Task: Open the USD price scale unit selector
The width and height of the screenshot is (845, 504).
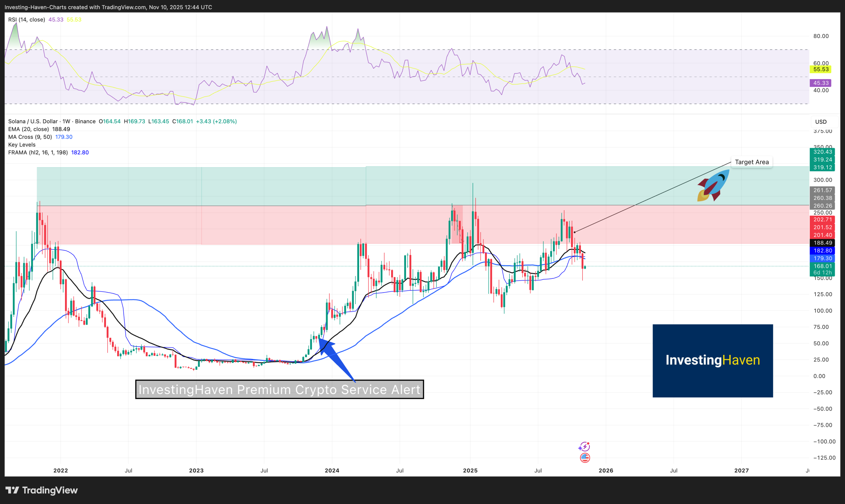Action: coord(822,122)
